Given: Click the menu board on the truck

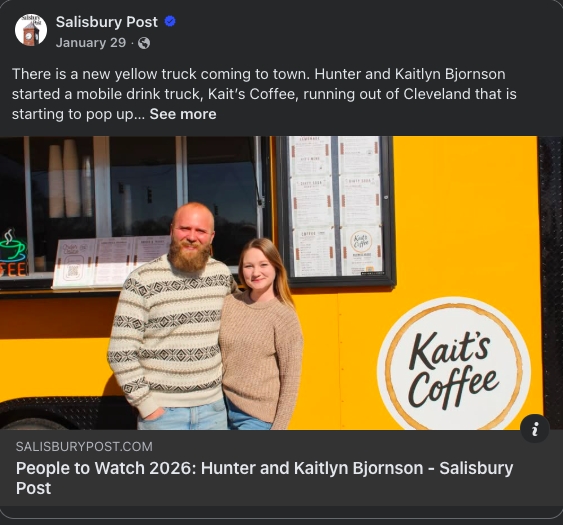Looking at the screenshot, I should click(x=336, y=211).
